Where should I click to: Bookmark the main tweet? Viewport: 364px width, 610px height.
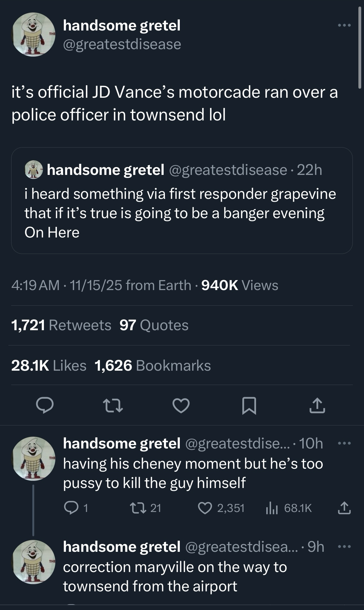pyautogui.click(x=249, y=406)
